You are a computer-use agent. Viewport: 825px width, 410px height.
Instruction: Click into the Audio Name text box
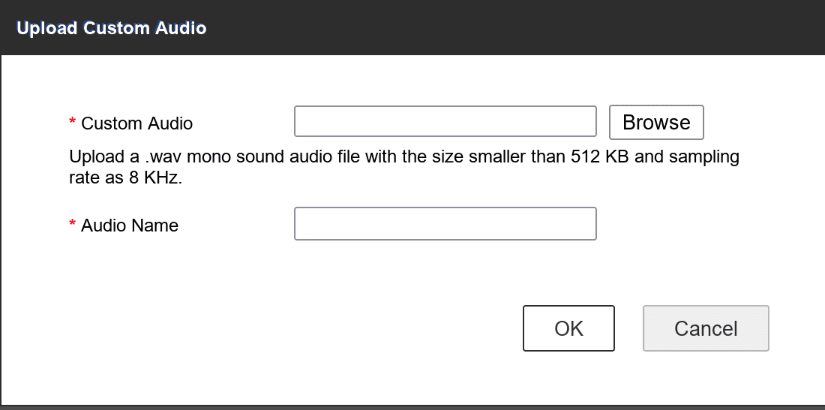click(x=445, y=224)
